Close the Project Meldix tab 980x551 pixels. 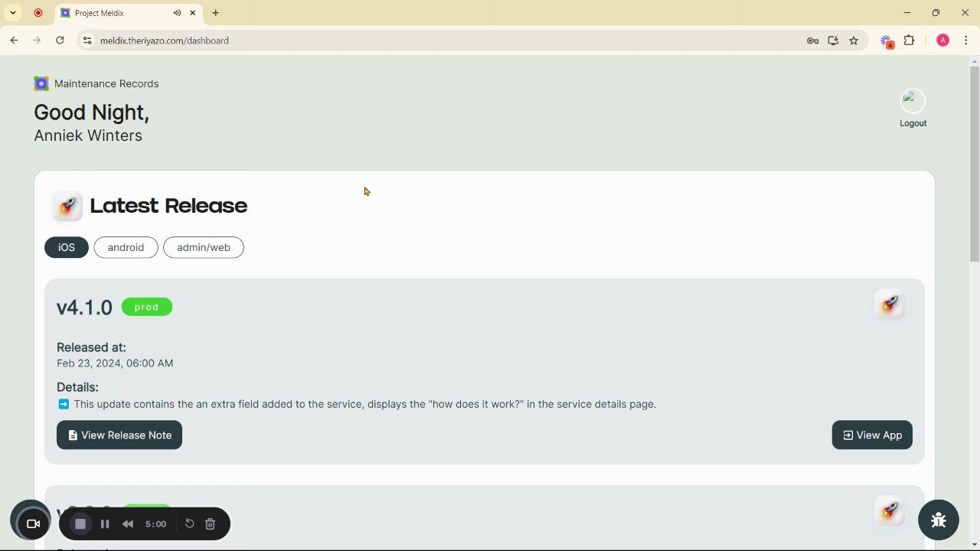(193, 13)
